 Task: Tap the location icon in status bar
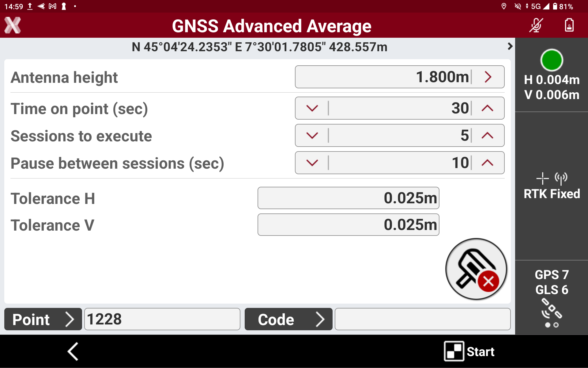pyautogui.click(x=504, y=6)
